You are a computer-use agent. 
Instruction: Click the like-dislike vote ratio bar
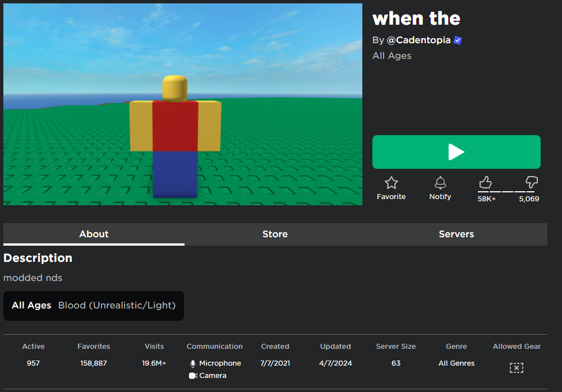(509, 192)
